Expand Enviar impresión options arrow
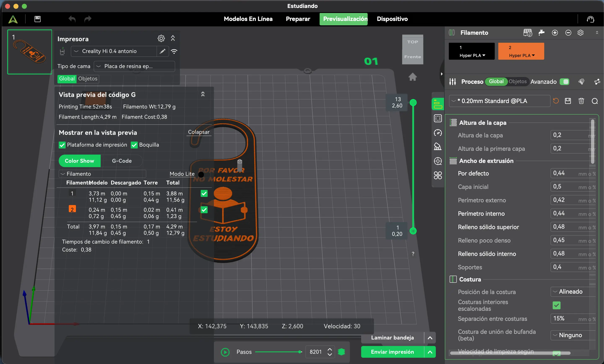The image size is (604, 364). pos(430,352)
